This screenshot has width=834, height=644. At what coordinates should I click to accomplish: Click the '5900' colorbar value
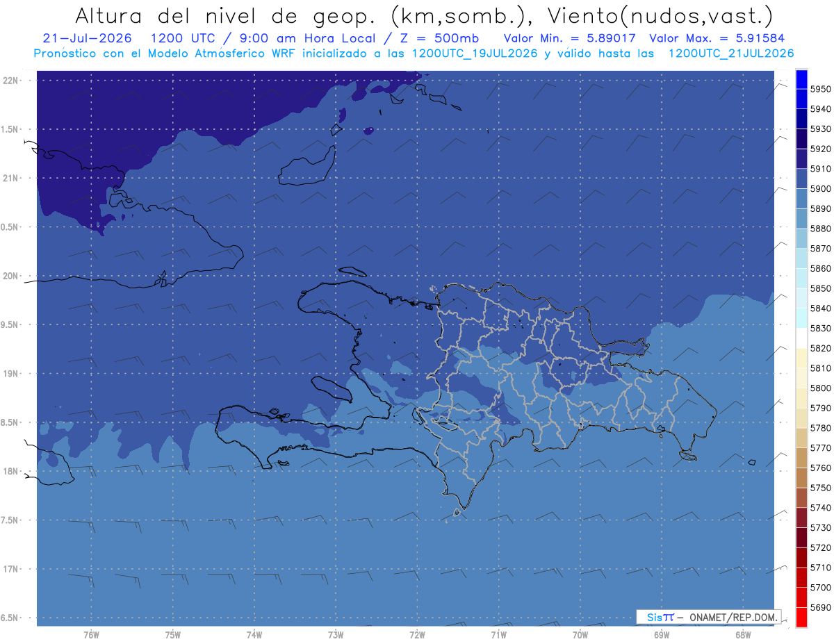821,189
